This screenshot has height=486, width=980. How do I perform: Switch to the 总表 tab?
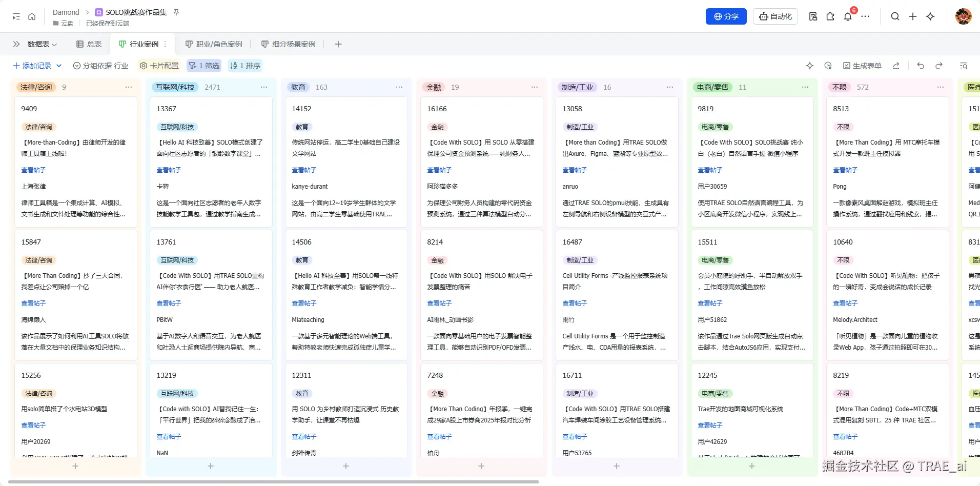click(89, 44)
